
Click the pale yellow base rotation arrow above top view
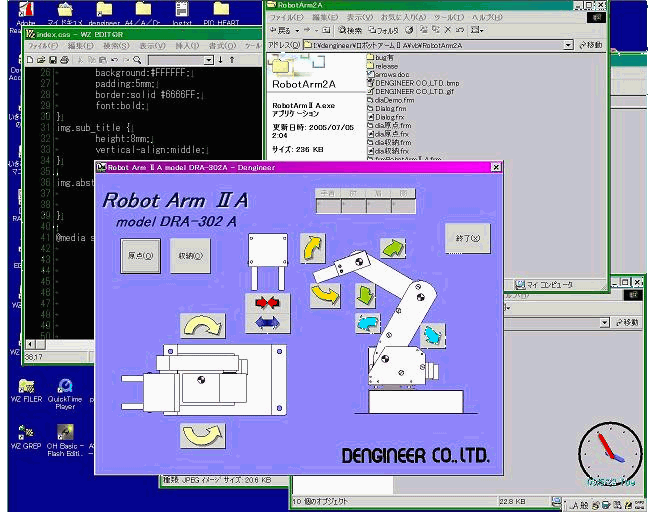pyautogui.click(x=203, y=326)
